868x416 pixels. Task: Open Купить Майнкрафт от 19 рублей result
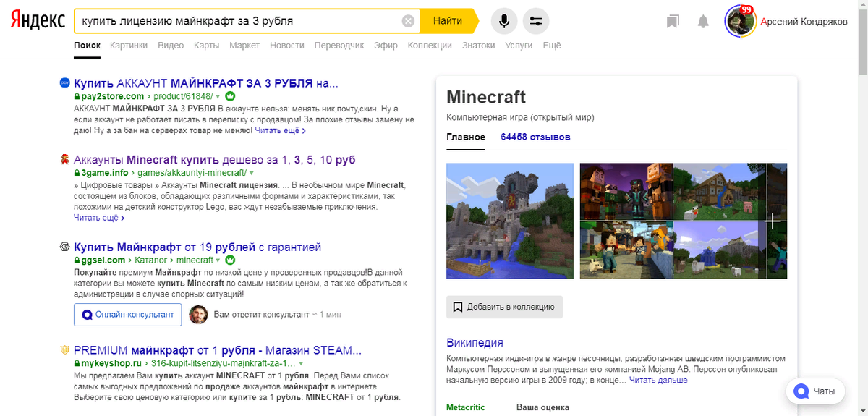tap(197, 247)
